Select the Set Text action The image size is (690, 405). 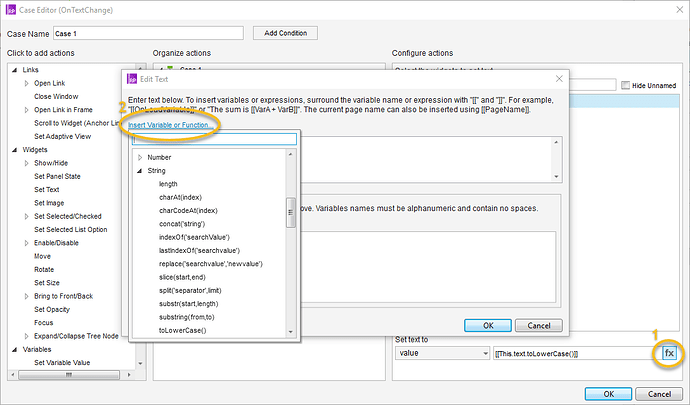(47, 188)
